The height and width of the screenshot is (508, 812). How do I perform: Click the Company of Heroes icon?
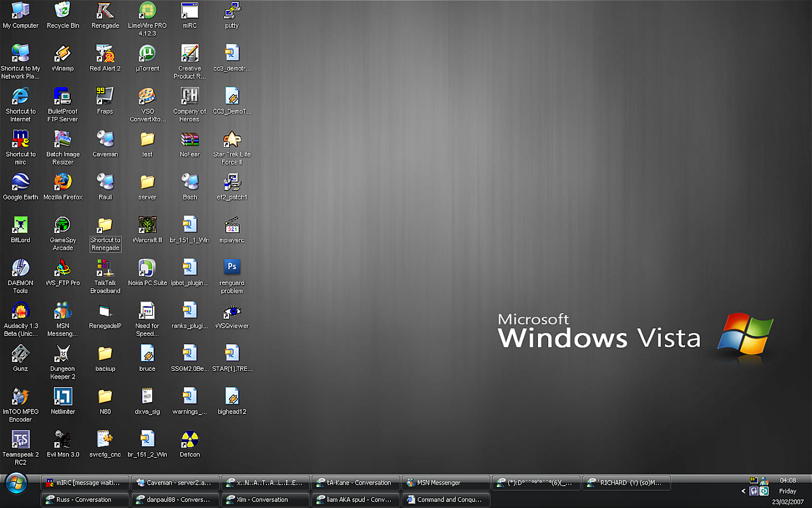point(190,97)
